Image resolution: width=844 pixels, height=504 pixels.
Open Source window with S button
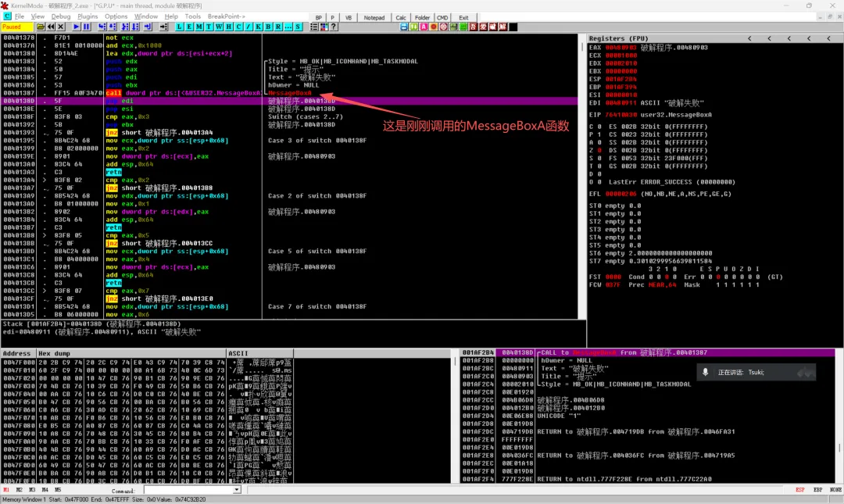click(x=299, y=27)
